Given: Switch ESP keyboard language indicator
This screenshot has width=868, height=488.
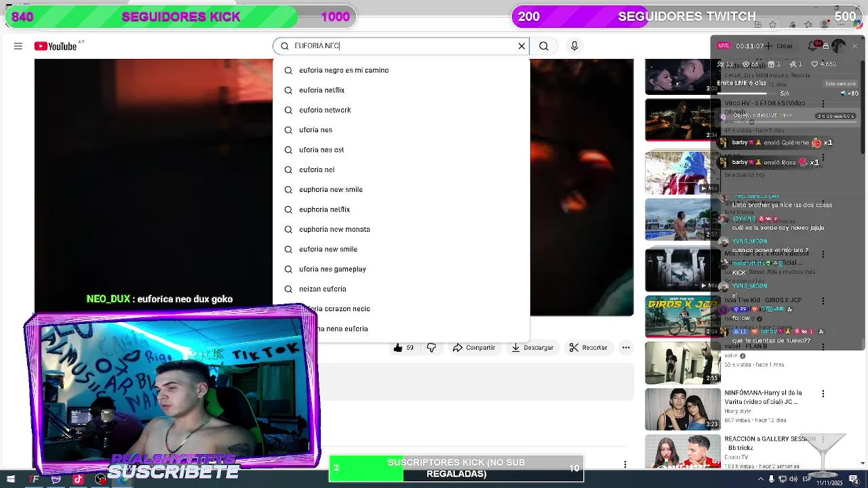Looking at the screenshot, I should point(807,479).
